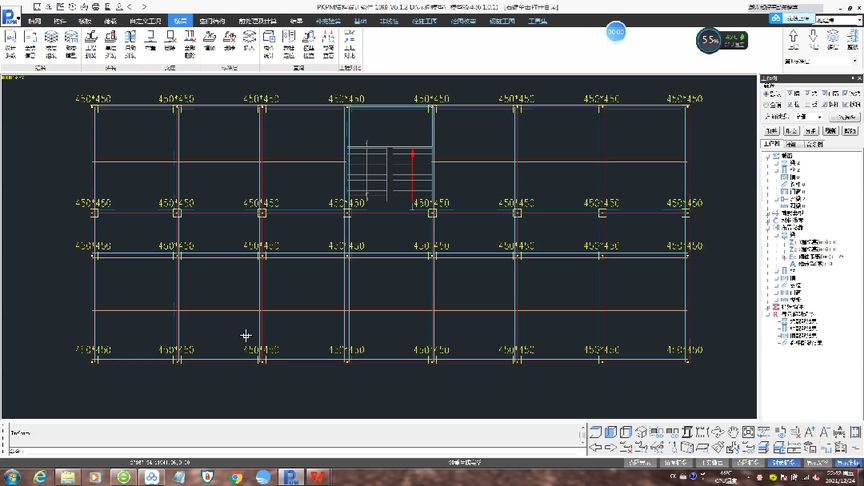Click the blue 00:00 timer circle
Viewport: 864px width, 486px height.
(615, 32)
